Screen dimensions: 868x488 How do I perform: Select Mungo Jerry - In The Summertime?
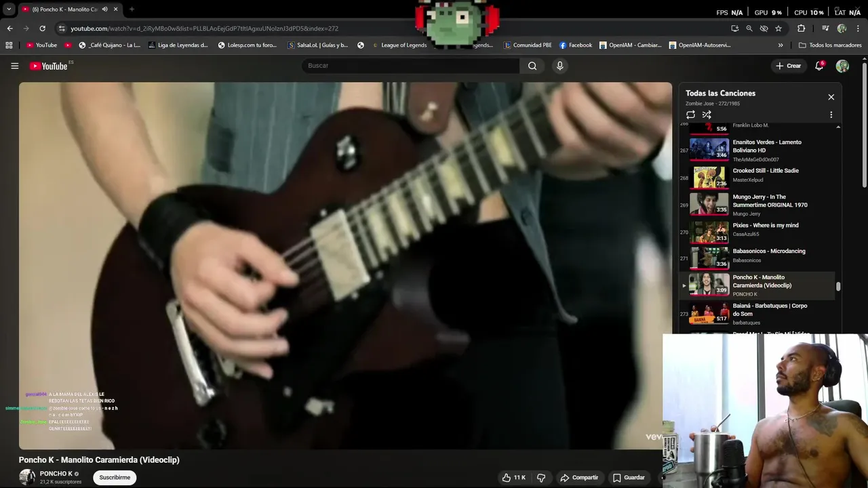757,205
